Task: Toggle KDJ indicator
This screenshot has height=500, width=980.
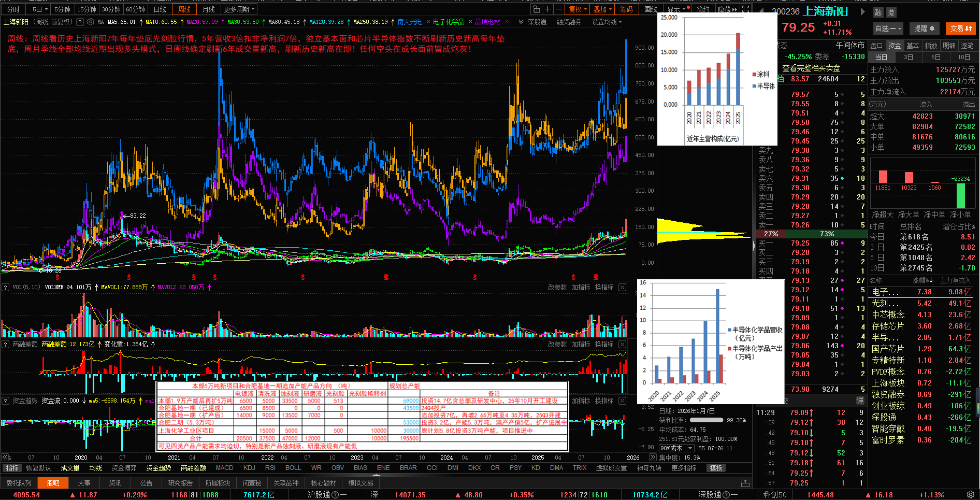Action: (x=249, y=468)
